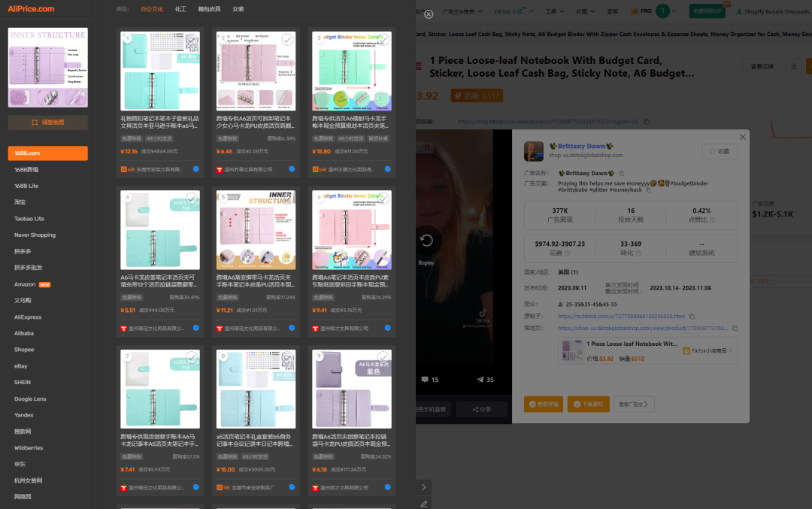Image resolution: width=812 pixels, height=509 pixels.
Task: Click the orange 查看详情 button
Action: tap(544, 404)
